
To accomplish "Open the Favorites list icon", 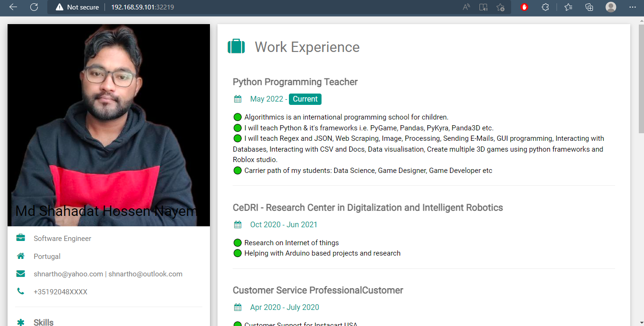I will coord(568,7).
